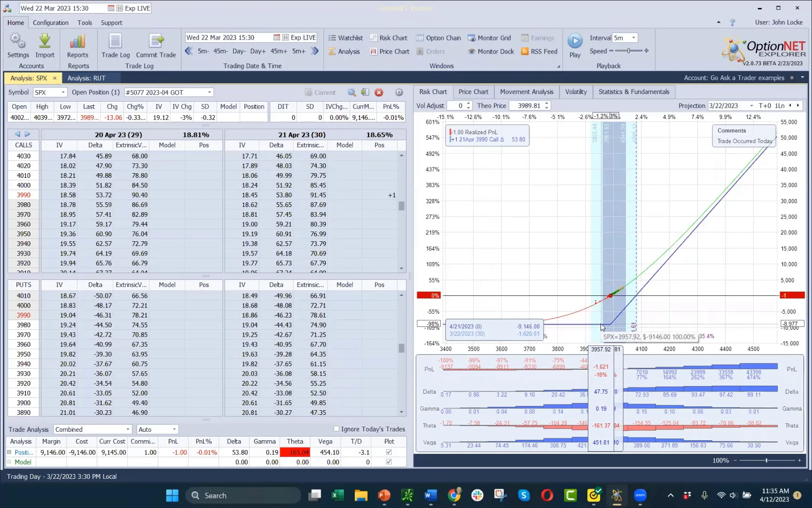Click the T+0 projection label
812x508 pixels.
coord(765,106)
